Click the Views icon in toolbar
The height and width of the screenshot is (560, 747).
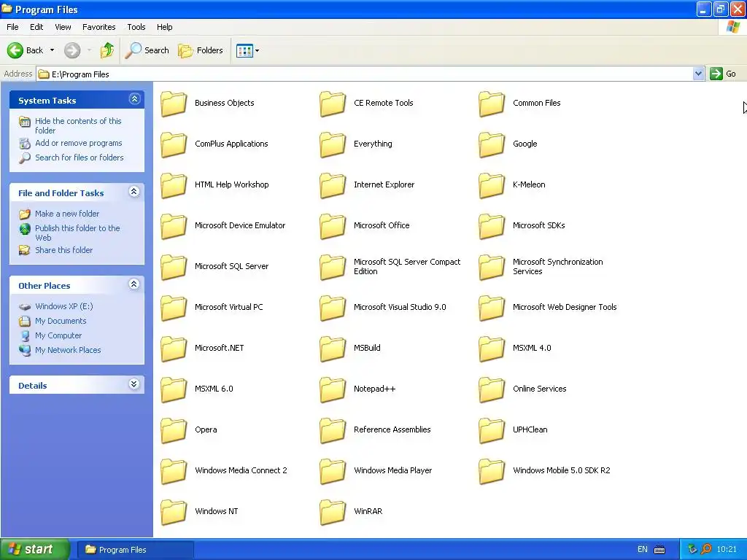[x=244, y=50]
